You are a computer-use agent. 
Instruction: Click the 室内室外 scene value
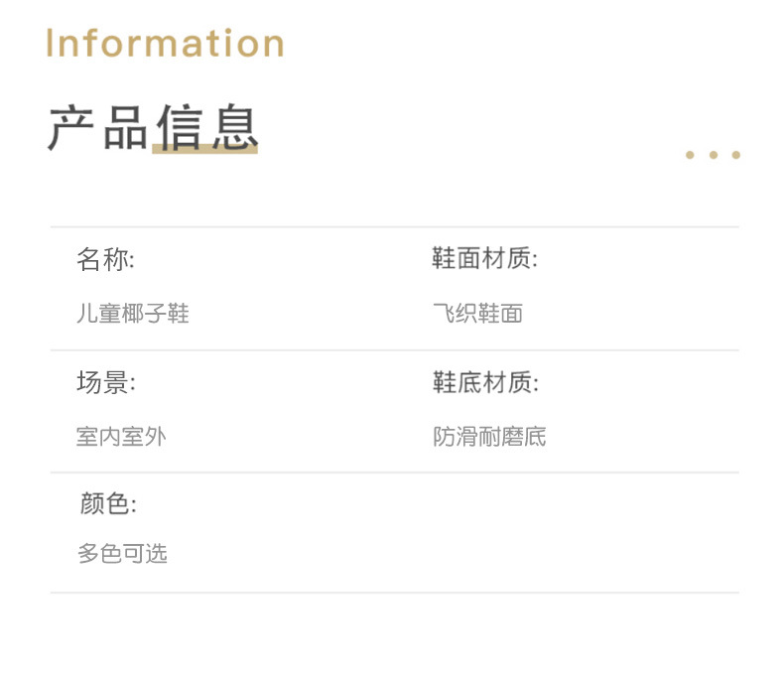121,436
